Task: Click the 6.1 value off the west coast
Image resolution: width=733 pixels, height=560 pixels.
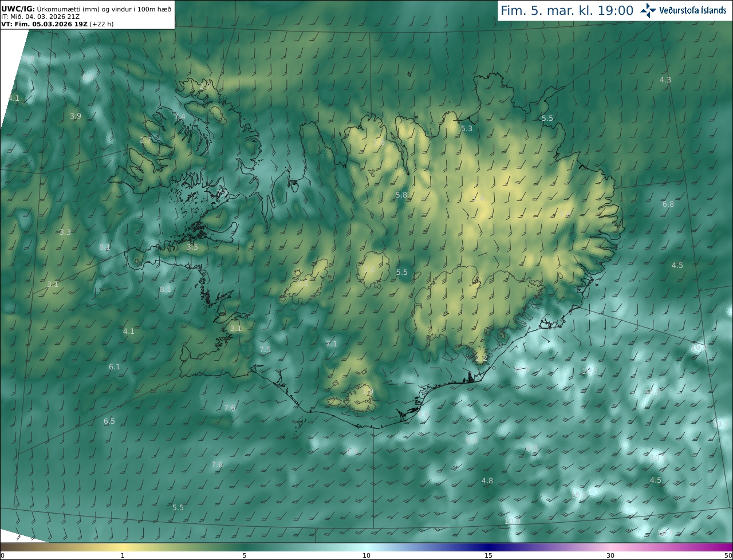Action: [x=115, y=367]
